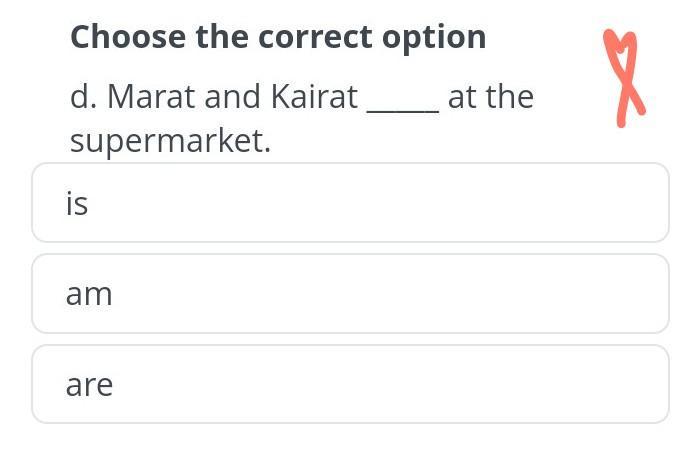
Task: Choose the "are" answer option
Action: tap(350, 385)
